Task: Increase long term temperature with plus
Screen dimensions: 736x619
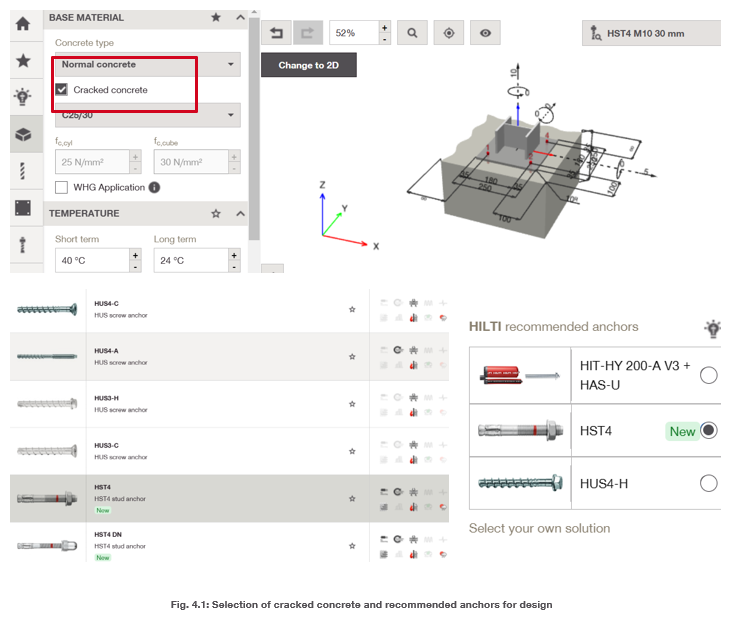Action: [x=234, y=255]
